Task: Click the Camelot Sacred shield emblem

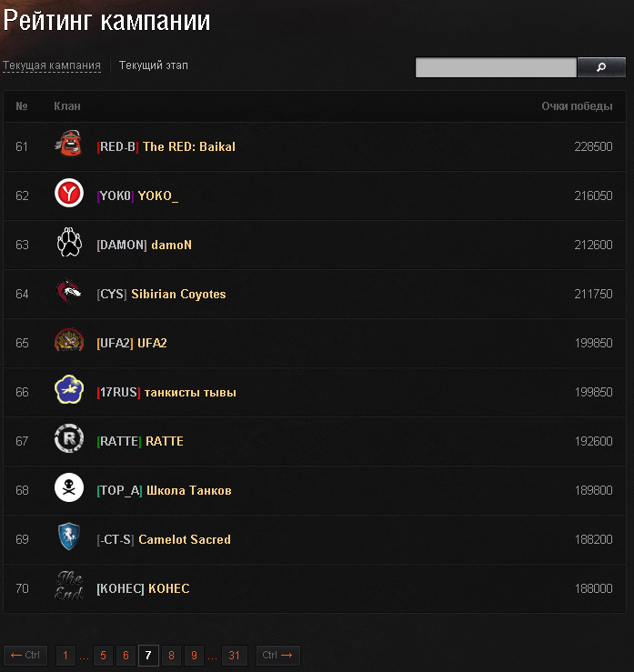Action: (x=69, y=537)
